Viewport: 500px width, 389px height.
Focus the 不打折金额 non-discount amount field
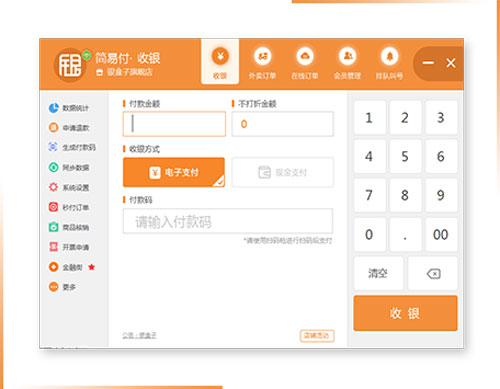(x=283, y=124)
